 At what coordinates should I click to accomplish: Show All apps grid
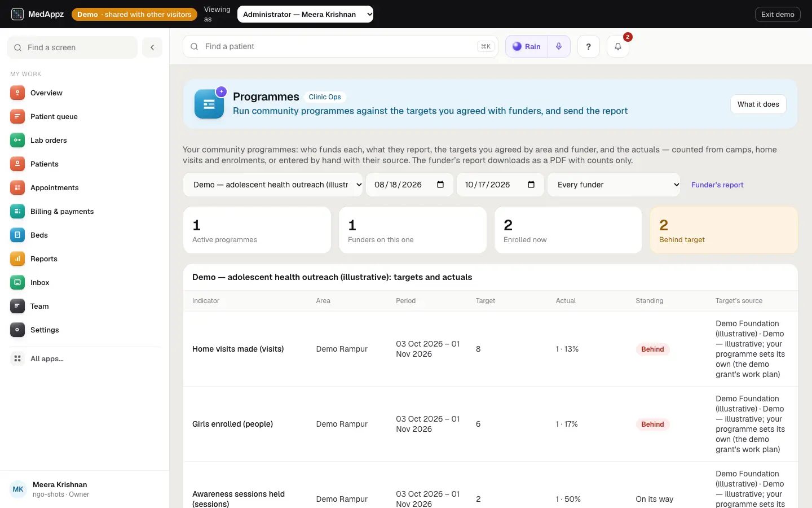[85, 358]
